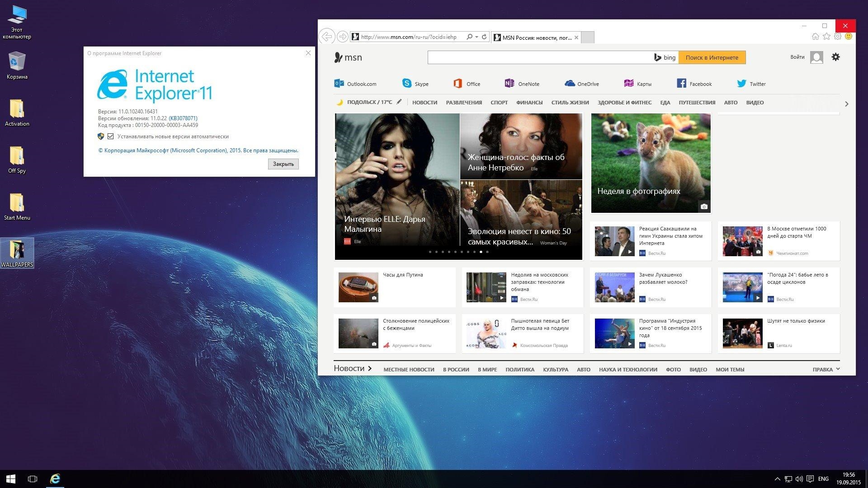Open the РАЗВЛЕЧЕНИЯ menu category
Screen dimensions: 868x488
(464, 103)
